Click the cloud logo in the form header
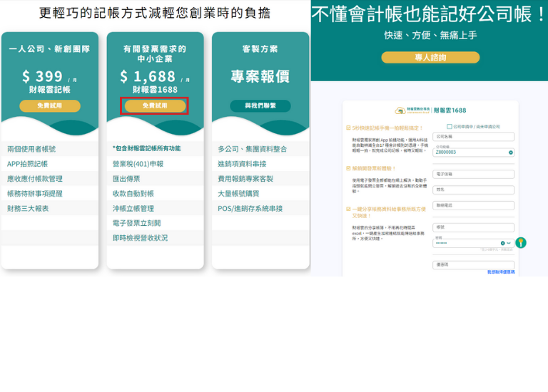 click(x=400, y=110)
